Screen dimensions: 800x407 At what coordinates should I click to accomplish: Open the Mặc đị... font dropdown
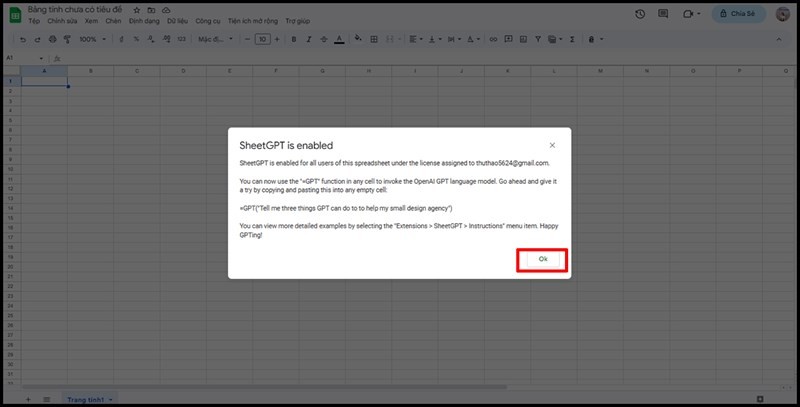[x=215, y=39]
